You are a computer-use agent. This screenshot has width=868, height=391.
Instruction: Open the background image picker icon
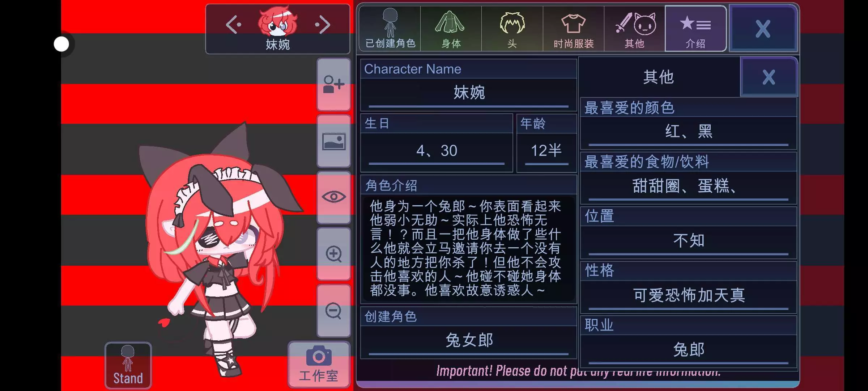pos(333,142)
